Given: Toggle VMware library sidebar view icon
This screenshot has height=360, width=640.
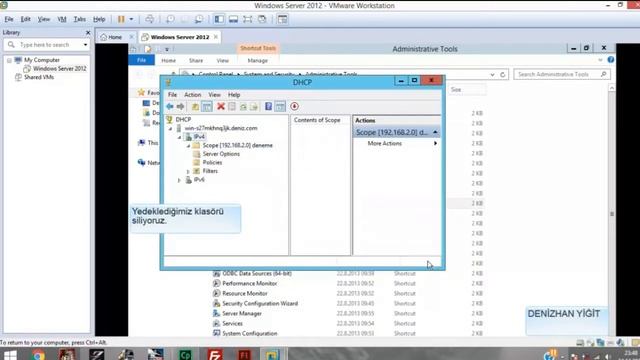Looking at the screenshot, I should click(219, 19).
